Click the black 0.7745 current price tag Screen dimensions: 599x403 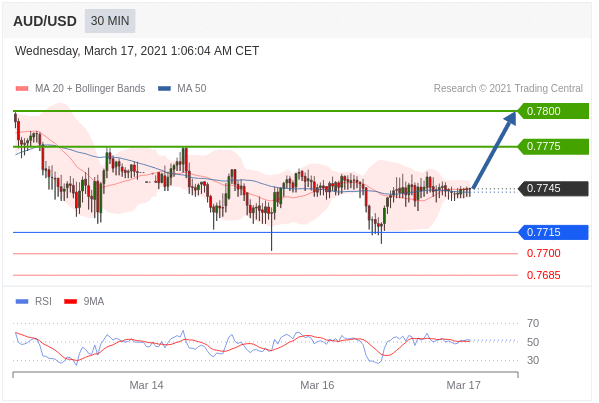(x=553, y=188)
